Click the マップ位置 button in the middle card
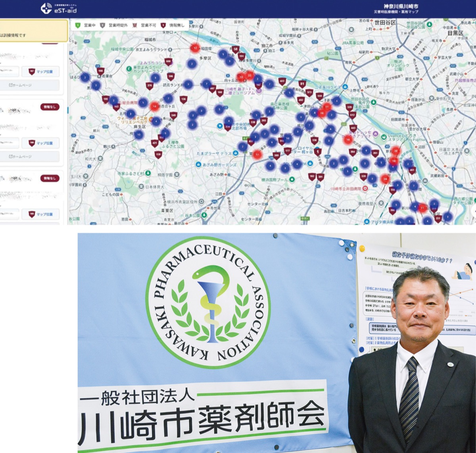The image size is (476, 453). point(40,143)
